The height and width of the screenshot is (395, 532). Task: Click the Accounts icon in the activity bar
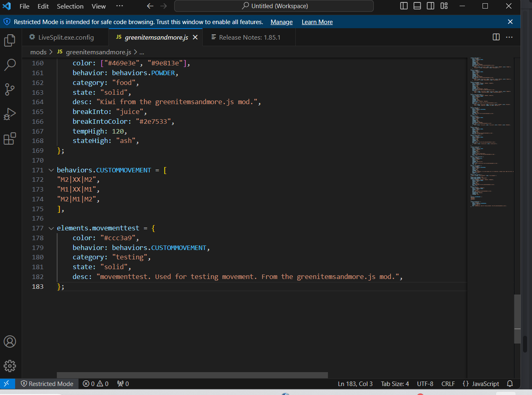point(10,341)
